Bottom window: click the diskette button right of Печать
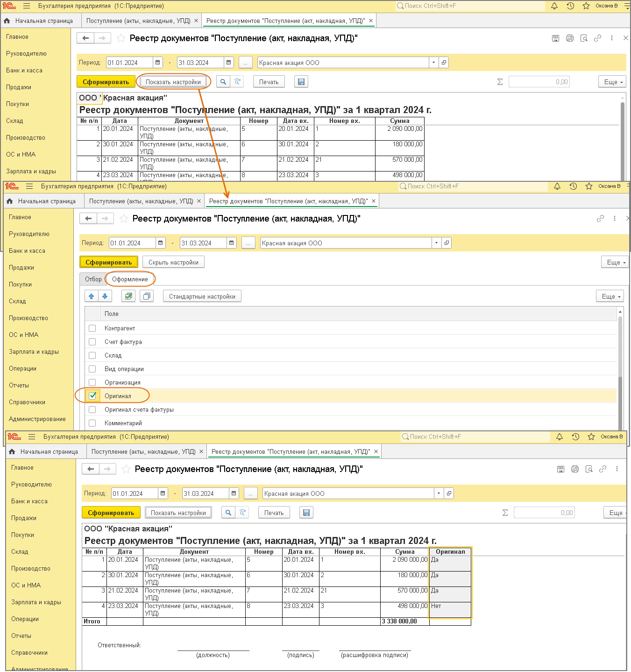631x672 pixels. (306, 513)
